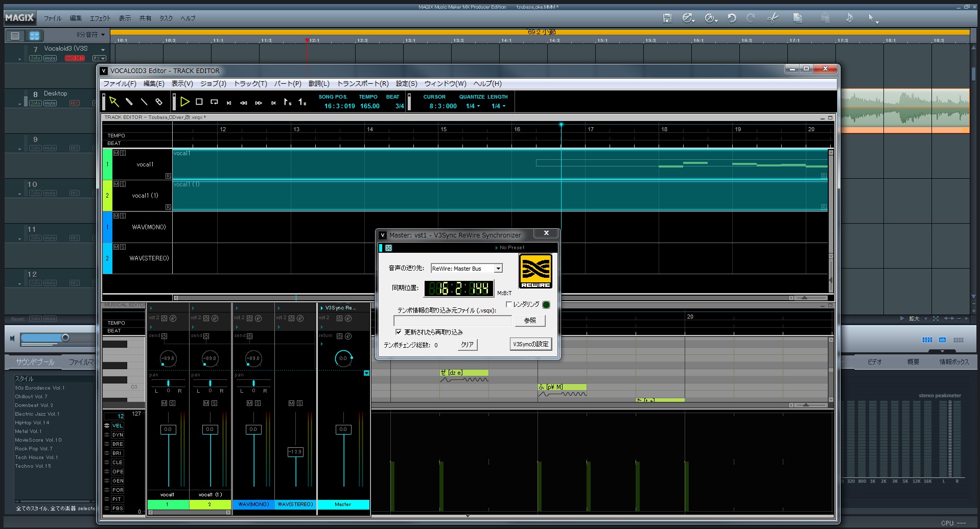Select 'Rock Pop Vol.7' in style list
This screenshot has width=980, height=529.
34,449
